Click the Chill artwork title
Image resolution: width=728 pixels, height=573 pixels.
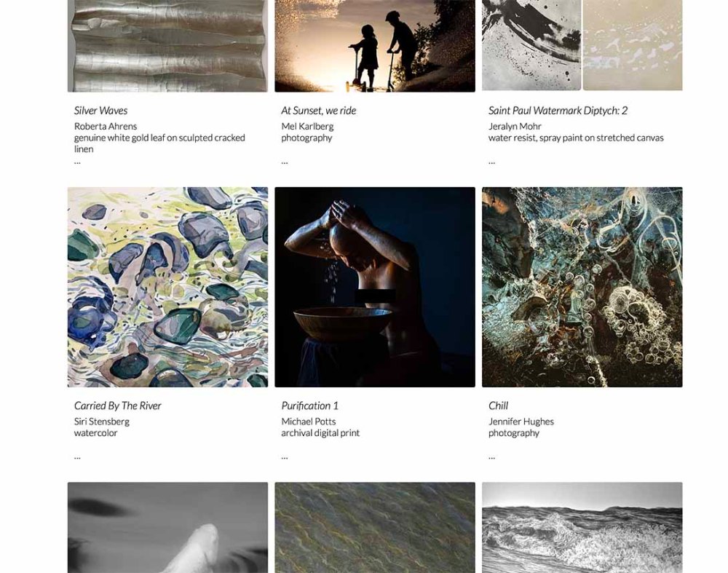point(498,406)
